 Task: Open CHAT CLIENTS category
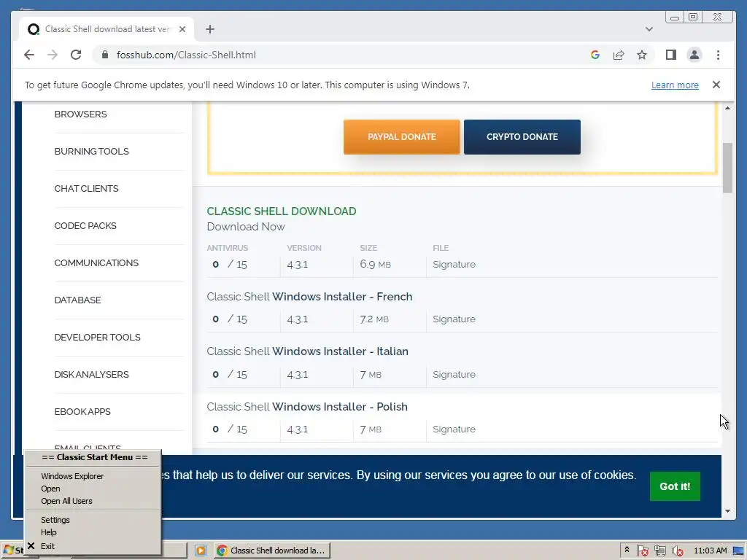[86, 189]
